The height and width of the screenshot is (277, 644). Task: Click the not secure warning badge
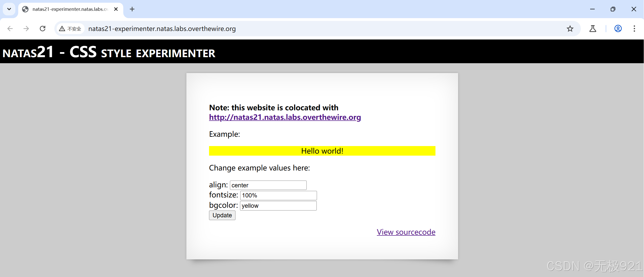tap(70, 29)
